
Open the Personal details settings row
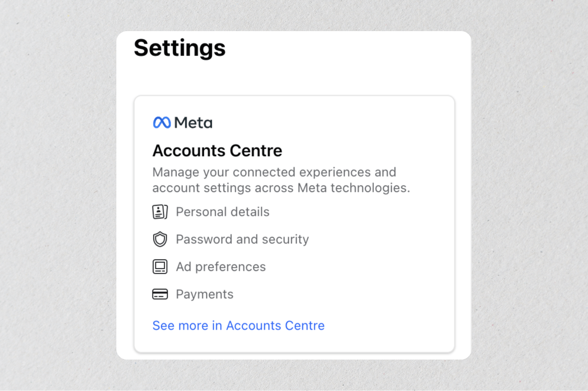coord(222,212)
